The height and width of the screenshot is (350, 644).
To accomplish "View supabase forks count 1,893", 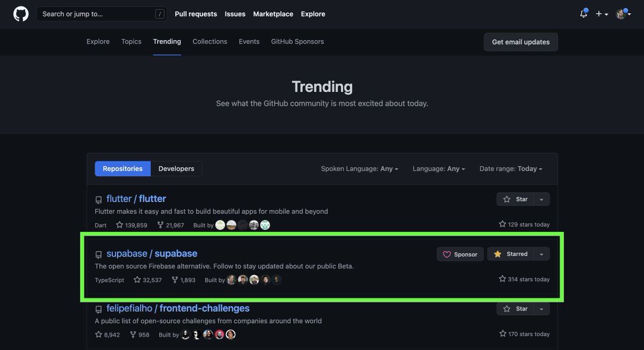I will [183, 280].
